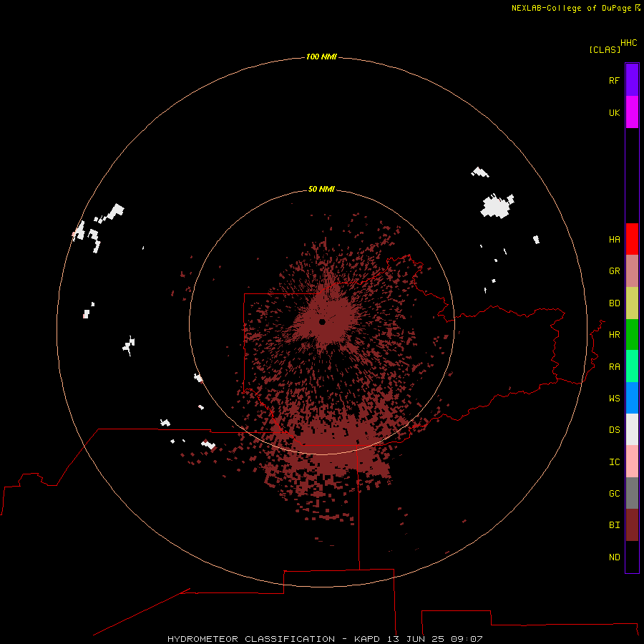Click the 50 NMI range ring label
Image resolution: width=644 pixels, height=644 pixels.
point(321,189)
